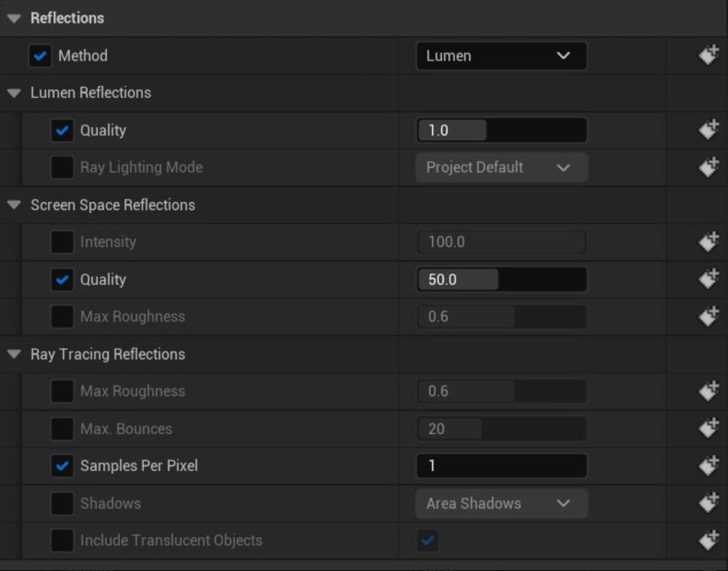Click the keyframe icon for Method row
Image resolution: width=728 pixels, height=571 pixels.
[709, 56]
